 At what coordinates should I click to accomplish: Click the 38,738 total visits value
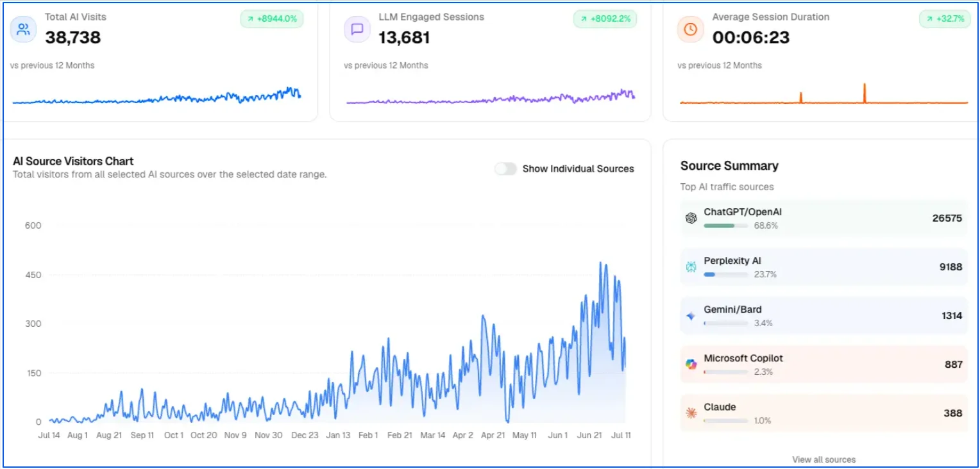coord(73,37)
